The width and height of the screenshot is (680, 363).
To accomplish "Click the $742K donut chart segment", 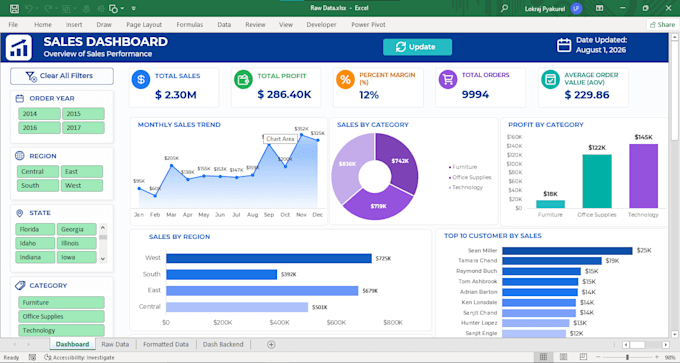I will 399,160.
